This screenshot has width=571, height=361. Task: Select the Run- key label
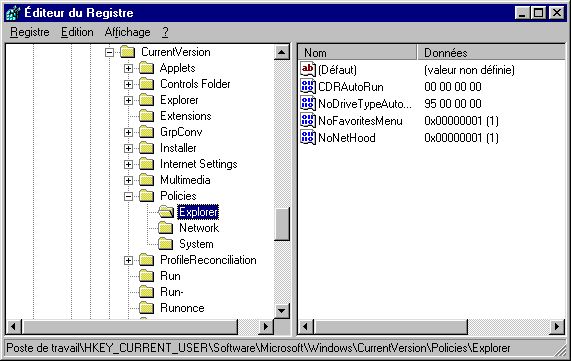coord(172,292)
